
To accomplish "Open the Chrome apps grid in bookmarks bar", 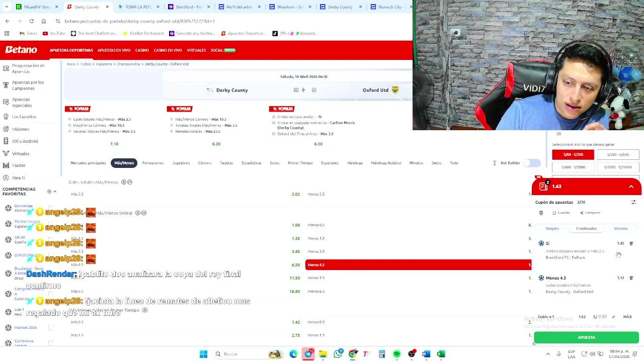I will click(7, 33).
